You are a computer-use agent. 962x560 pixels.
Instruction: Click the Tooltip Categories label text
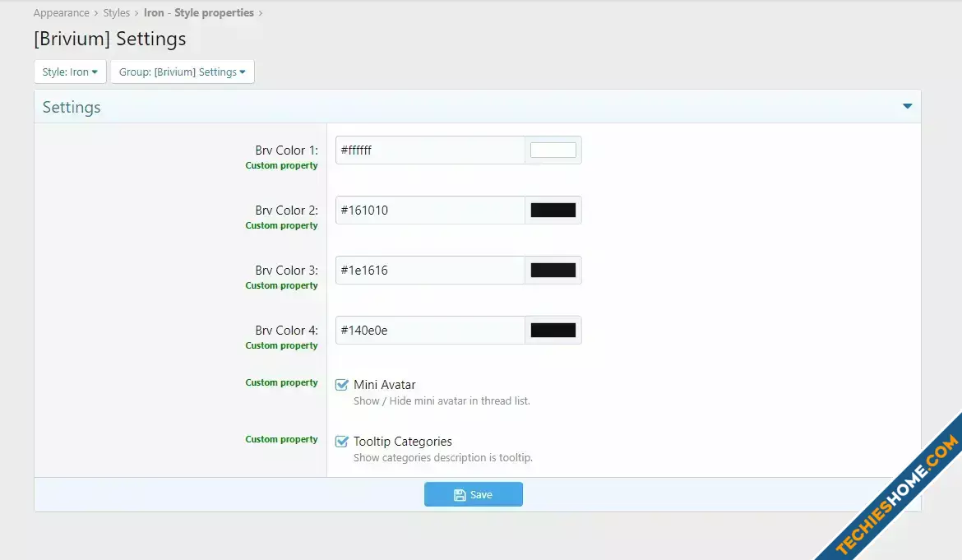402,442
